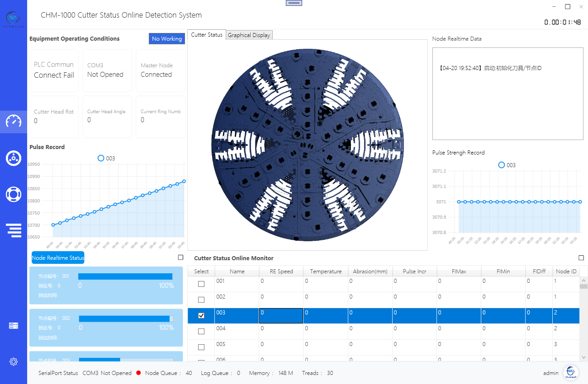
Task: Tick the checkbox for row 005
Action: [201, 347]
